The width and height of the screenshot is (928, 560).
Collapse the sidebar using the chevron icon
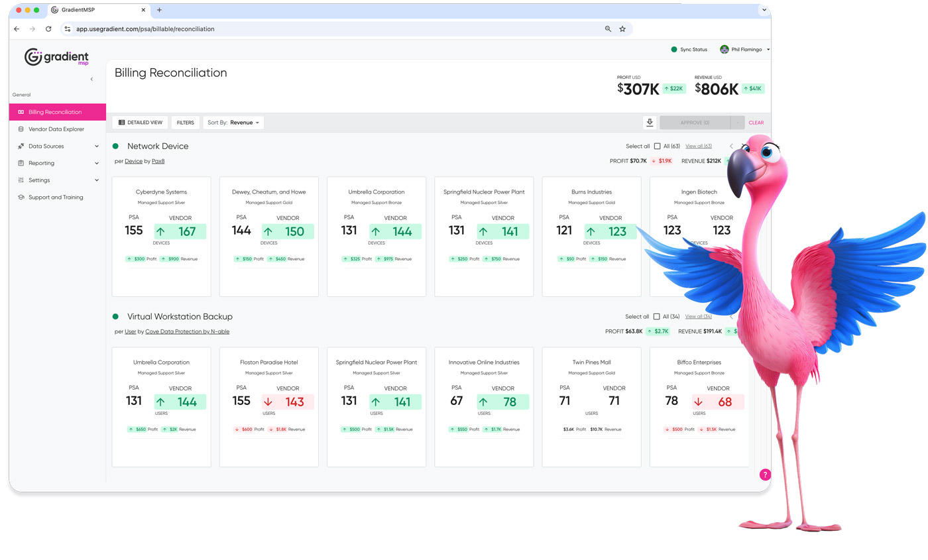tap(91, 79)
